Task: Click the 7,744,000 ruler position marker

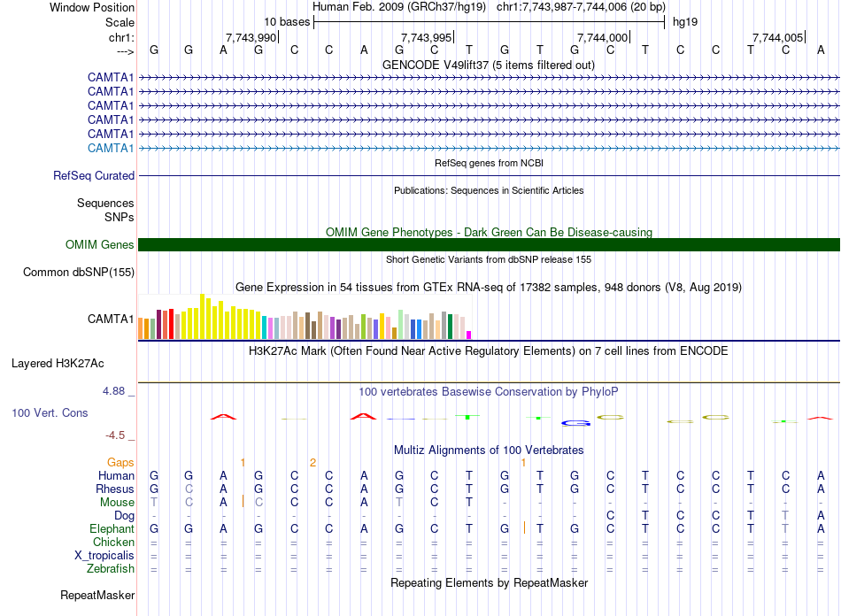Action: (x=603, y=37)
